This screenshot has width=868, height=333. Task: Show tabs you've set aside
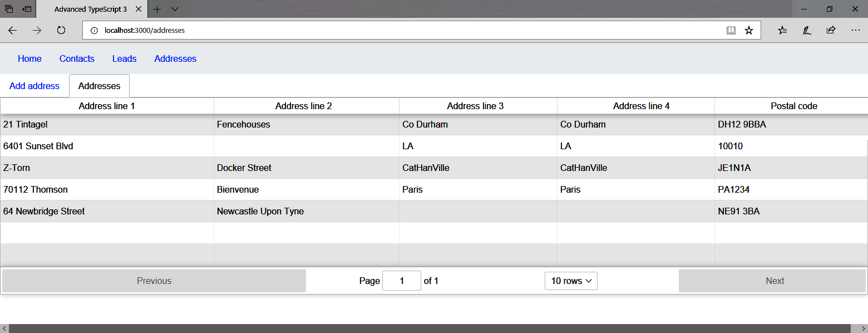[9, 9]
